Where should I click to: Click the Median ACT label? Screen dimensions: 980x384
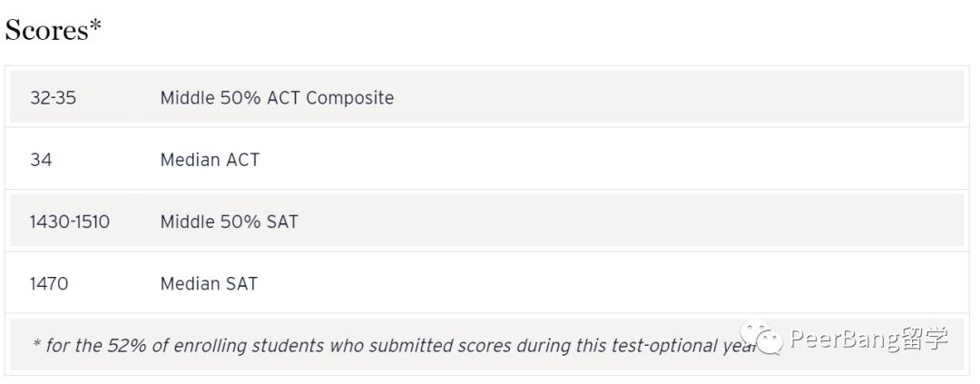pyautogui.click(x=210, y=160)
